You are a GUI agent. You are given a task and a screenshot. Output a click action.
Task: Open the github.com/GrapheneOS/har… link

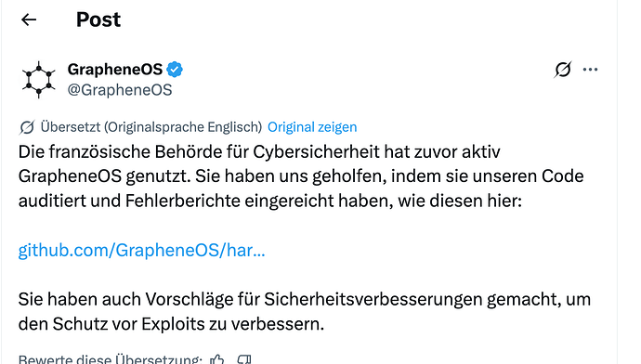tap(142, 250)
